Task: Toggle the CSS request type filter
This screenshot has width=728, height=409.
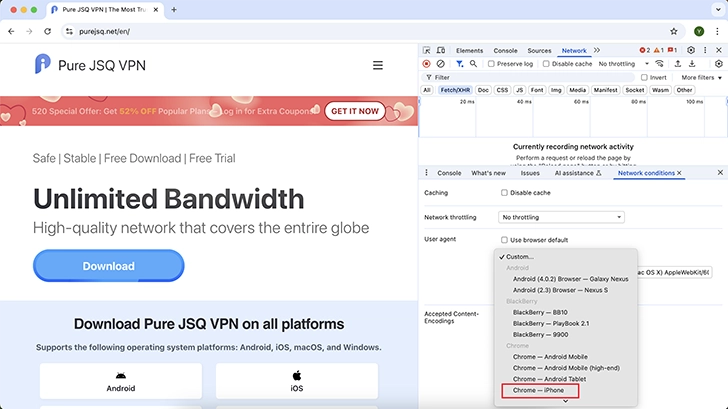Action: (x=502, y=90)
